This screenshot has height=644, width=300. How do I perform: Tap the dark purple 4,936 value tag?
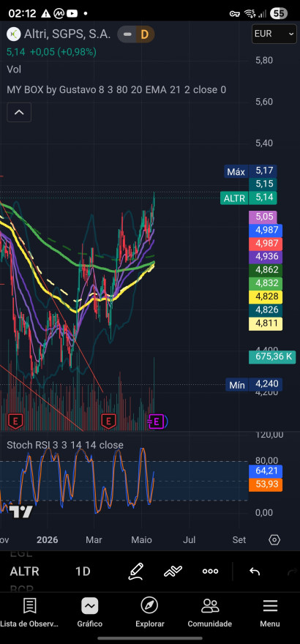tap(266, 257)
